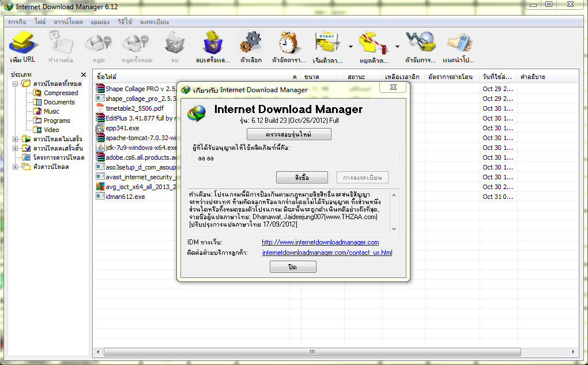Sort by file name column header
This screenshot has width=588, height=365.
(x=191, y=77)
